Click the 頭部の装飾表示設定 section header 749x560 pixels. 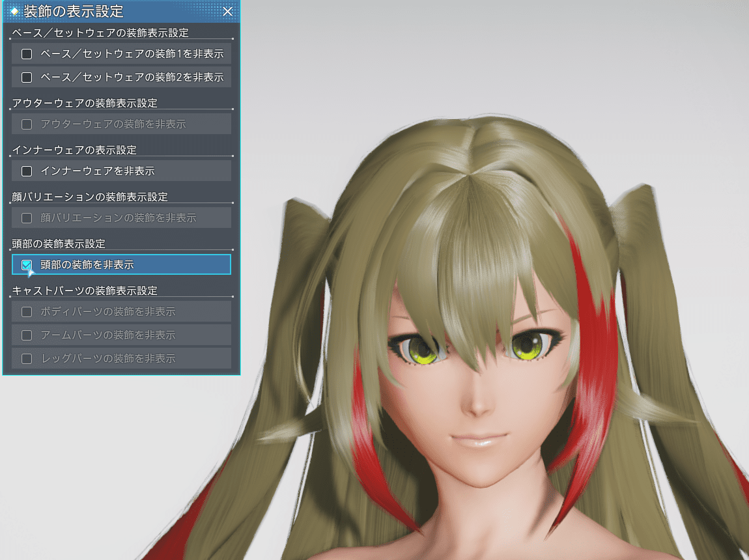click(59, 244)
